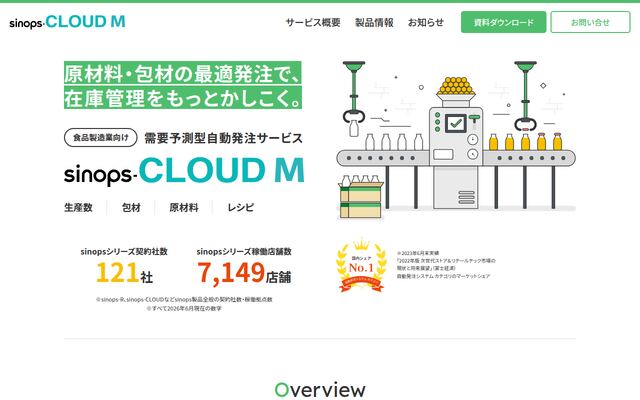The width and height of the screenshot is (640, 400).
Task: Click the 国内シェア No.1 laurel badge
Action: [x=361, y=265]
